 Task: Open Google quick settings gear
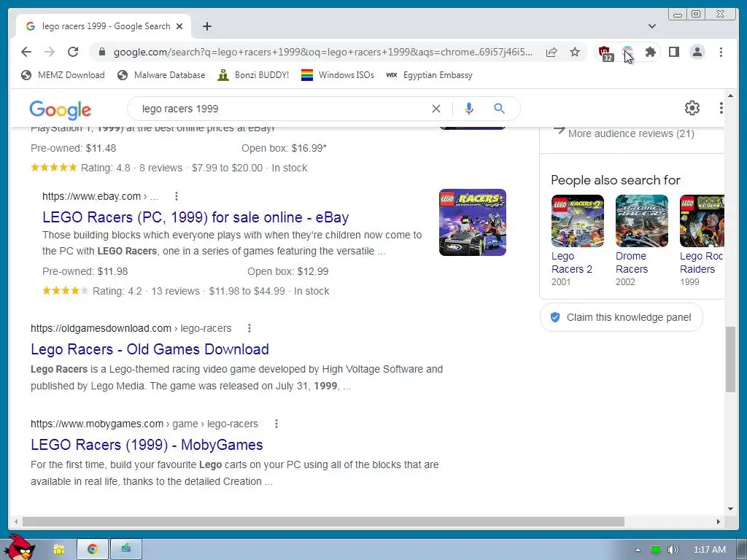click(692, 108)
